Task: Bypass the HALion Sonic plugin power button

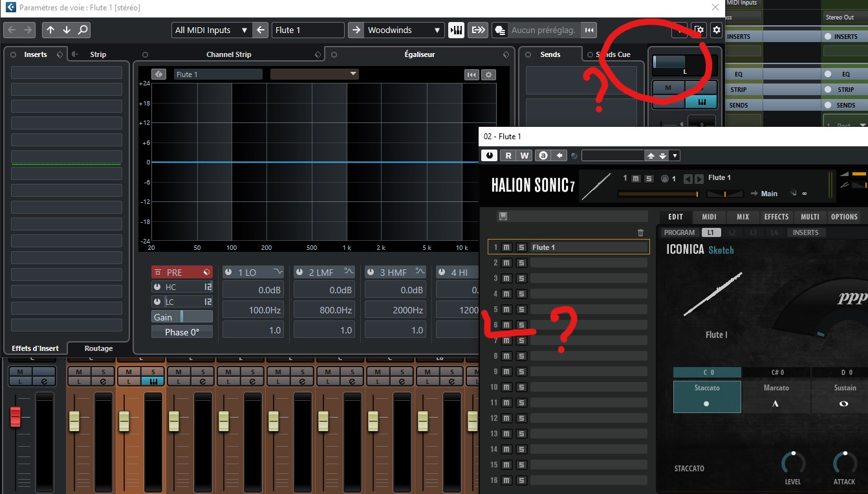Action: [x=490, y=155]
